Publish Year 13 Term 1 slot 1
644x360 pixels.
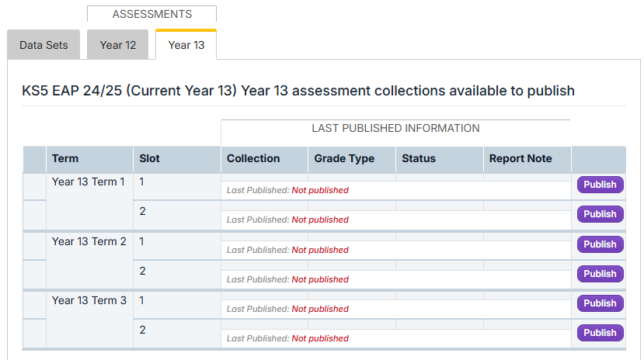click(x=600, y=185)
